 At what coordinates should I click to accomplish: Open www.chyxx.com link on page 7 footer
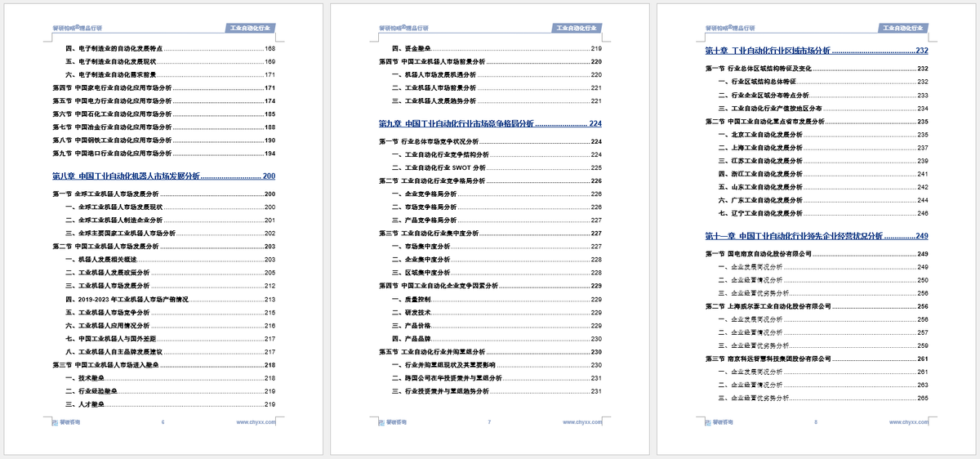click(582, 422)
